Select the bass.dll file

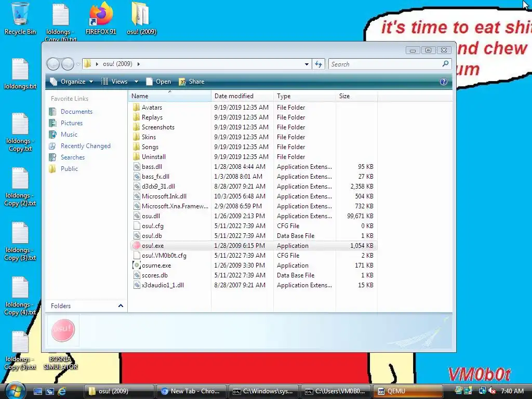click(x=254, y=167)
